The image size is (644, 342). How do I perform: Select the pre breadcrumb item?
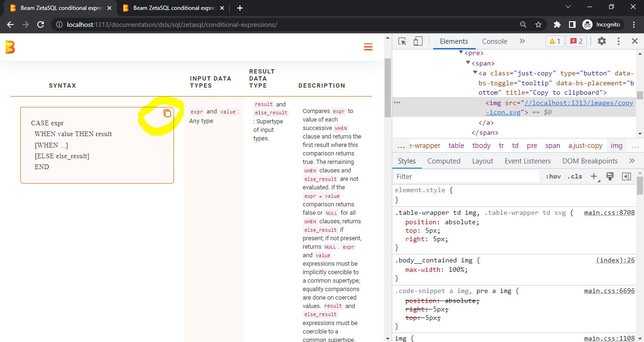click(x=532, y=146)
